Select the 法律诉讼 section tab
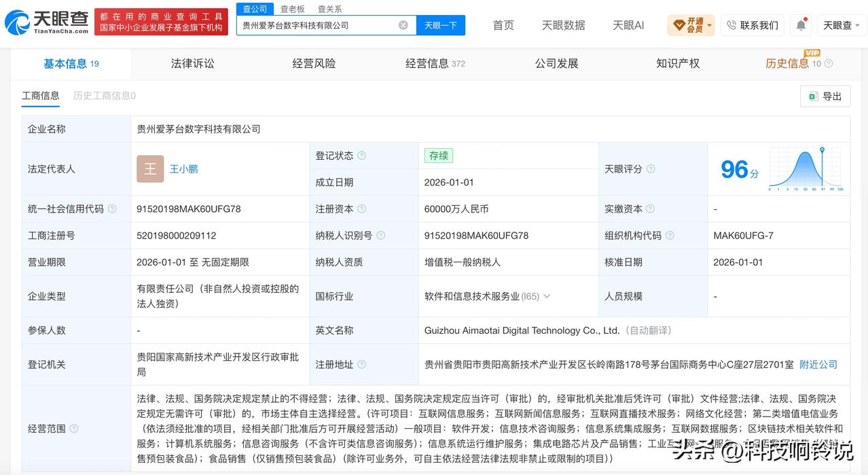The width and height of the screenshot is (868, 475). 193,63
